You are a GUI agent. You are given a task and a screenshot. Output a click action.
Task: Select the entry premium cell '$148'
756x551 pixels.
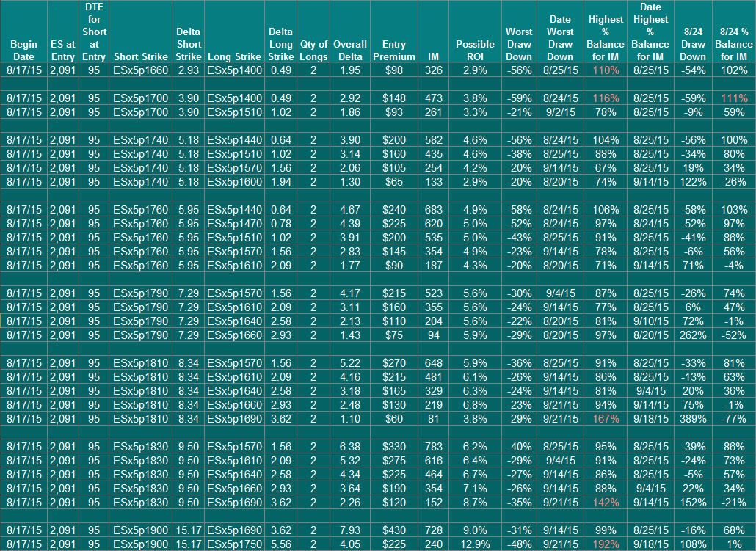(394, 98)
